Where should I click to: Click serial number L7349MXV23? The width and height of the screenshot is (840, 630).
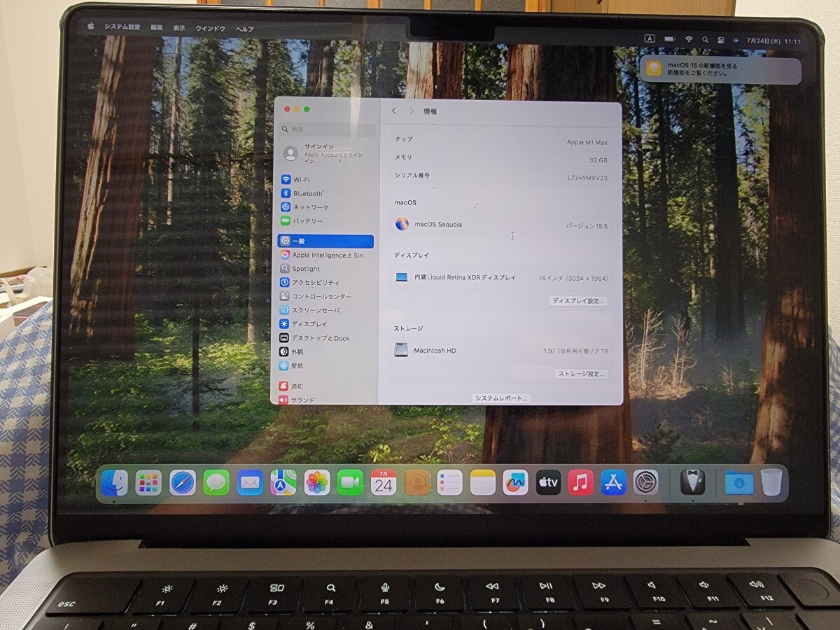click(587, 178)
